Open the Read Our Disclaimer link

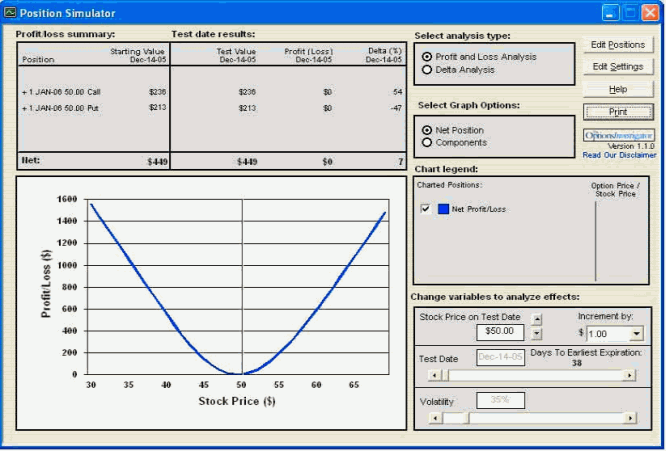[620, 155]
